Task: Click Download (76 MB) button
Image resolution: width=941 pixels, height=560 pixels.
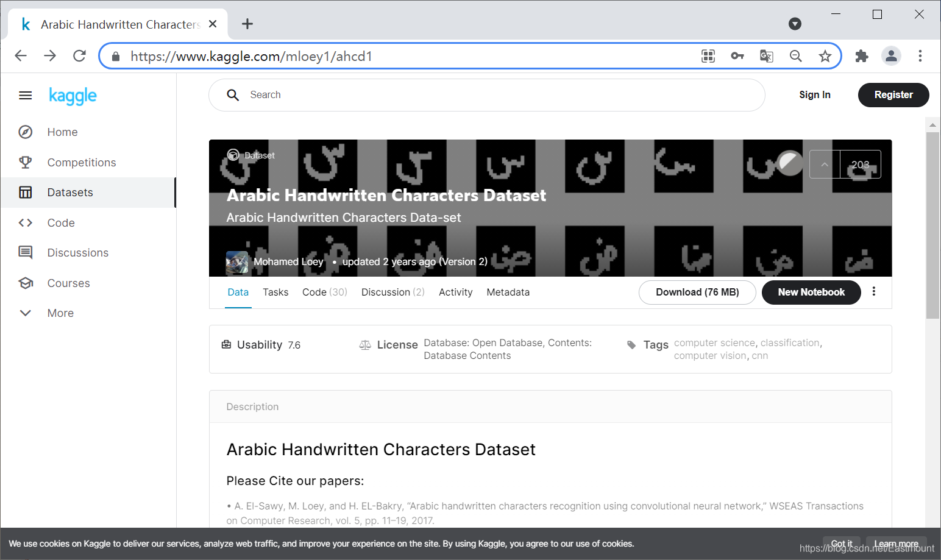Action: click(697, 292)
